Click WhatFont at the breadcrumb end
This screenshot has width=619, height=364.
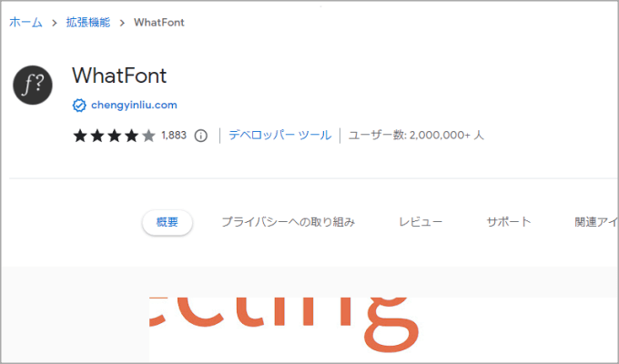[159, 23]
